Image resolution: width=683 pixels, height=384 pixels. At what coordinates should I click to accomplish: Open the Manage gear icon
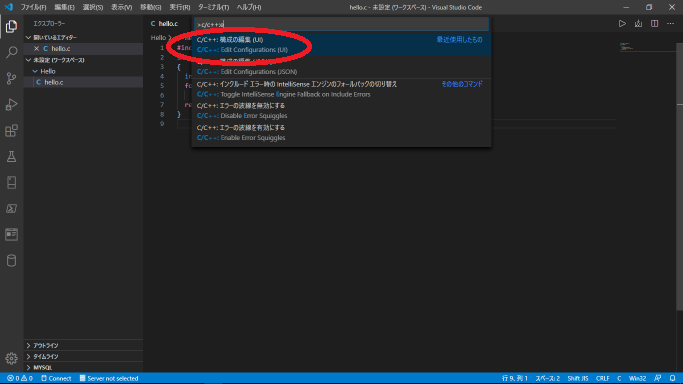tap(11, 358)
